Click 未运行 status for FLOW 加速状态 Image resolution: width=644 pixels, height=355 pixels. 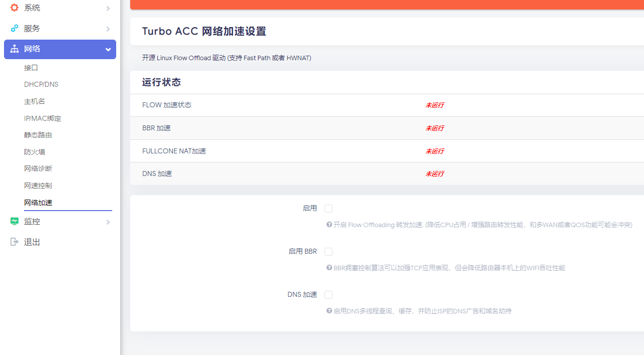click(435, 105)
